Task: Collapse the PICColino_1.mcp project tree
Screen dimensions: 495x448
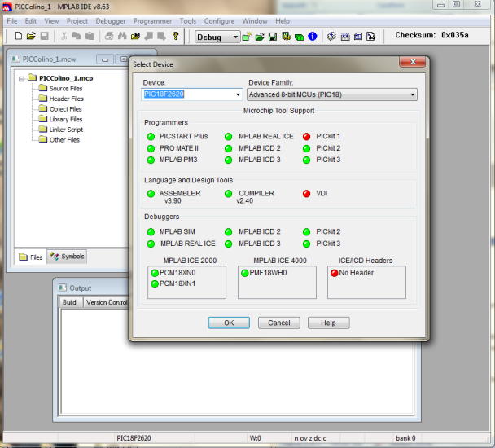Action: point(21,79)
